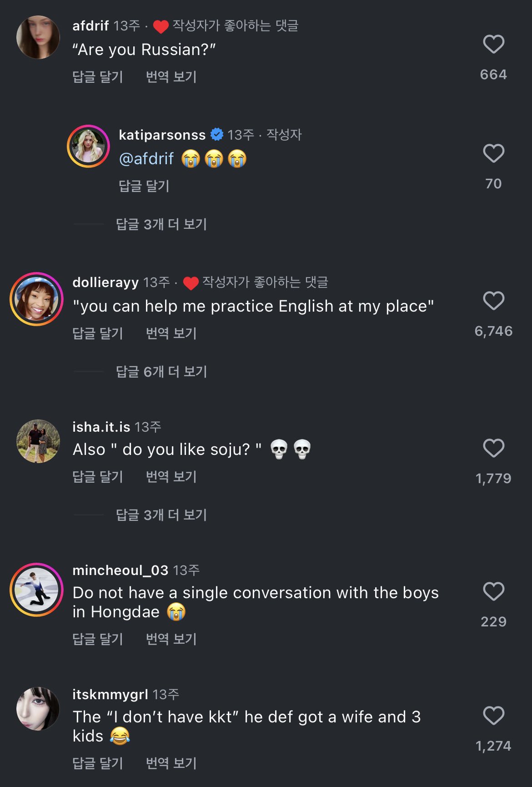Viewport: 532px width, 787px height.
Task: View mincheoul_03's story avatar
Action: [36, 590]
